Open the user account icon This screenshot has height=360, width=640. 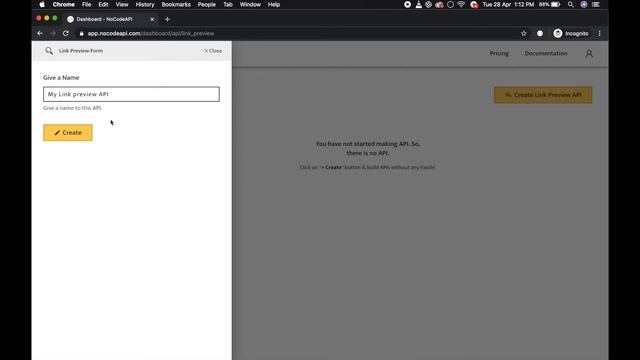[x=589, y=53]
